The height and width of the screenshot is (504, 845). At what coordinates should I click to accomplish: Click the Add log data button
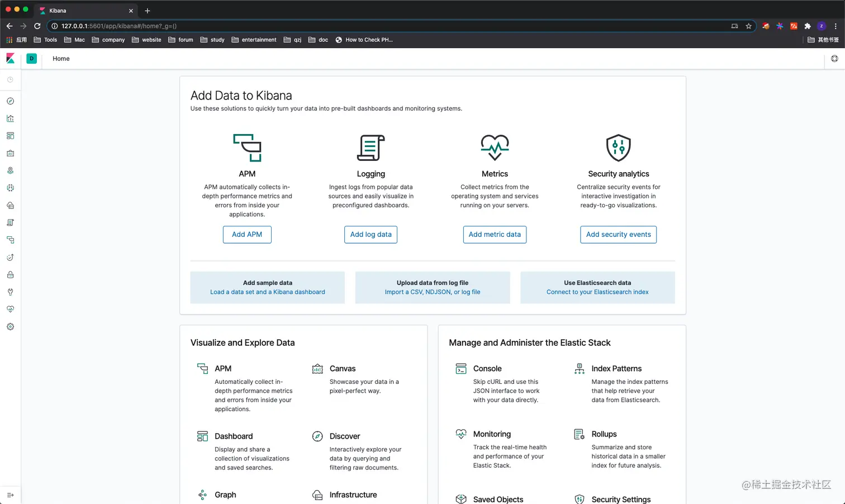tap(371, 235)
